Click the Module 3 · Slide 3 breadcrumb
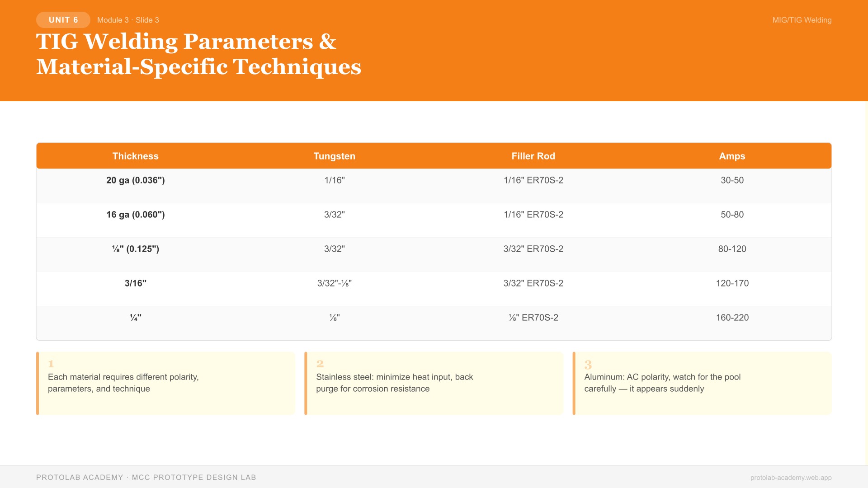868x488 pixels. click(128, 20)
